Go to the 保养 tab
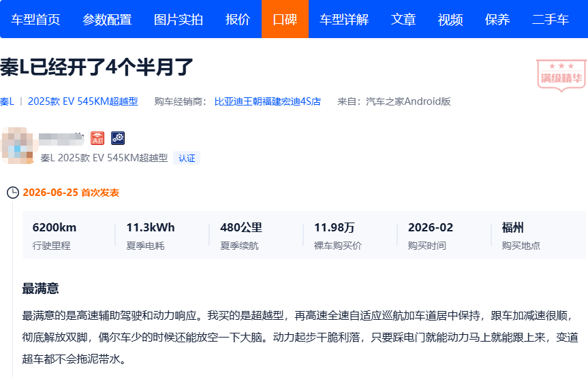This screenshot has height=377, width=588. click(x=497, y=19)
